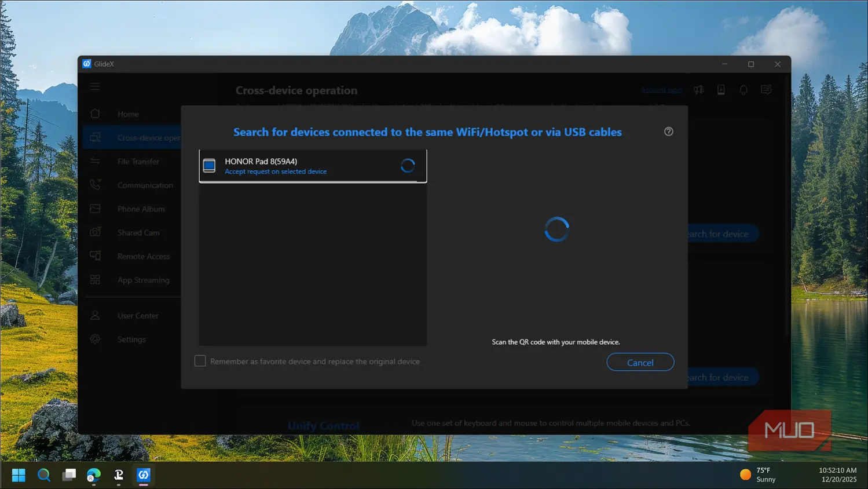Click the App Streaming grid icon
The width and height of the screenshot is (868, 489).
[96, 280]
